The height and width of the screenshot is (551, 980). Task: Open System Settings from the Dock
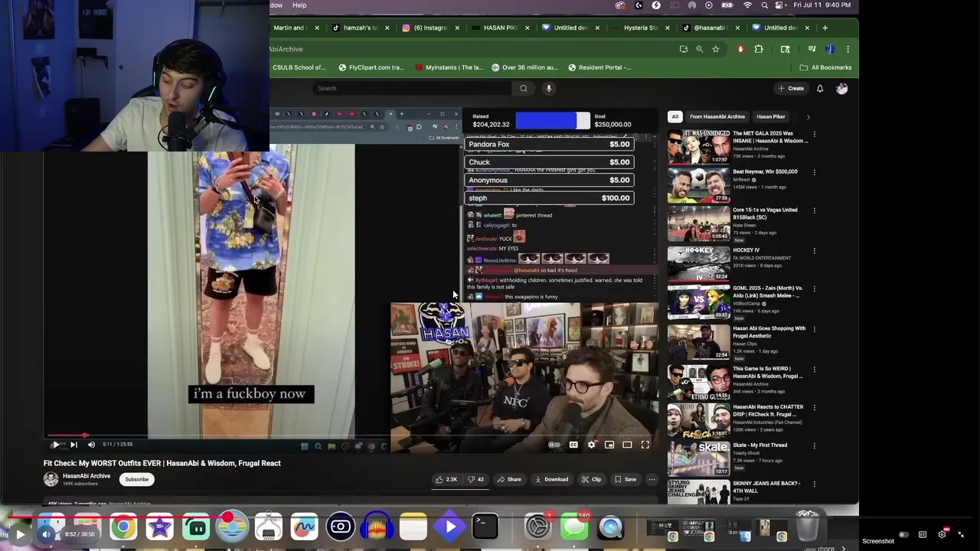pyautogui.click(x=537, y=527)
